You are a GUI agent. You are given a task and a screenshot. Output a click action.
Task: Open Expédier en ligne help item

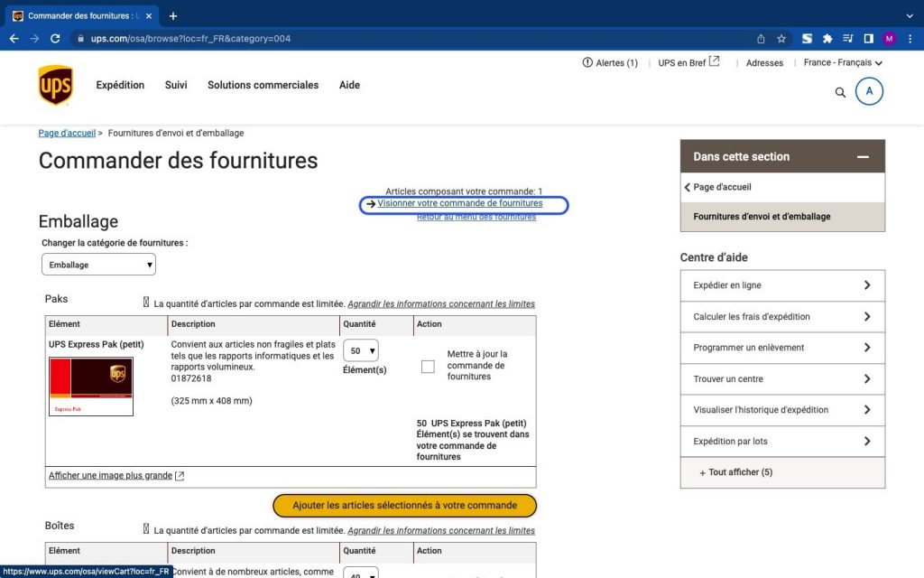click(x=782, y=285)
